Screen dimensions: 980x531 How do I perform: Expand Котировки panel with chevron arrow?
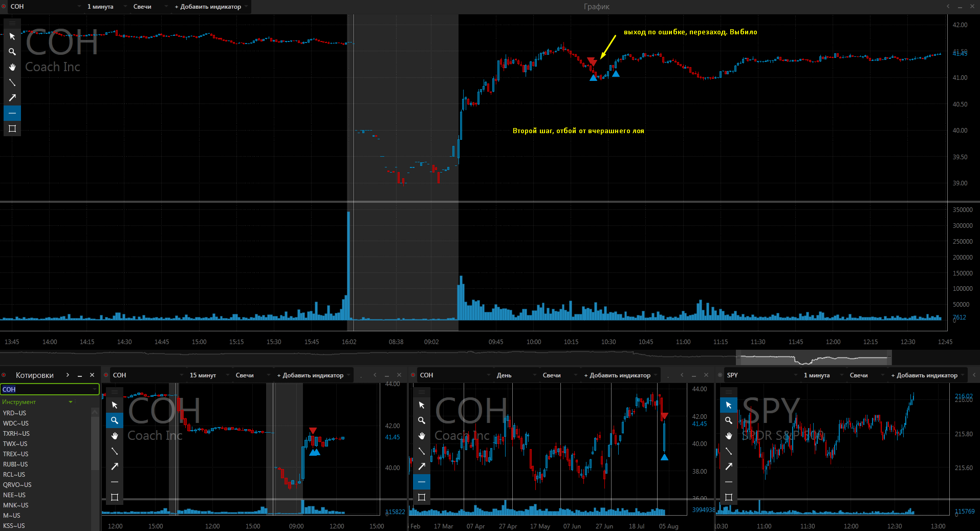(x=68, y=375)
